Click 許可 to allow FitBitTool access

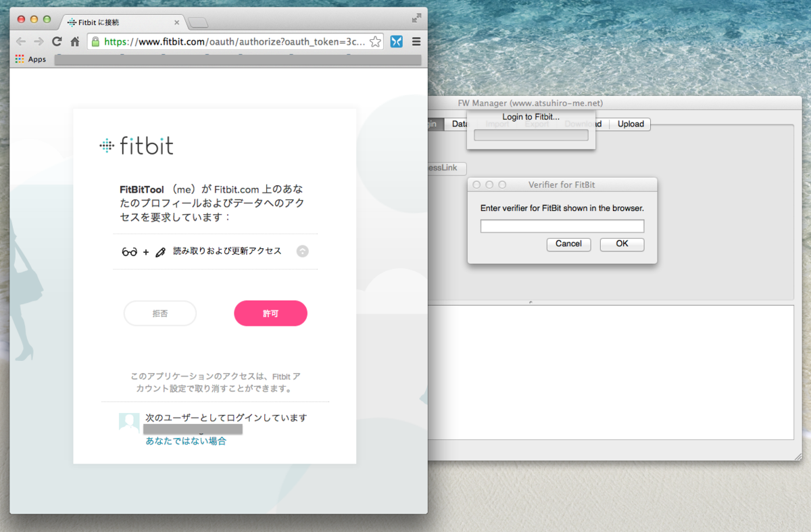[x=270, y=313]
